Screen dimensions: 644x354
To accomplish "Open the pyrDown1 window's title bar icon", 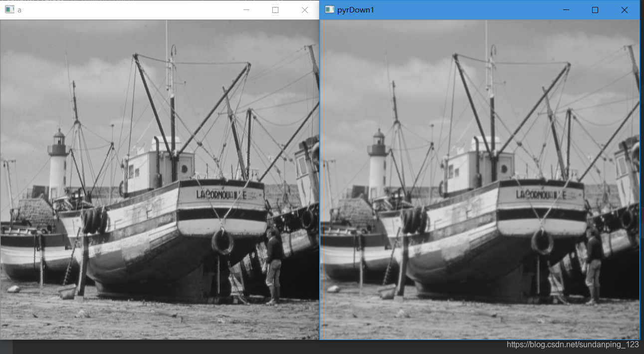I will pyautogui.click(x=329, y=9).
